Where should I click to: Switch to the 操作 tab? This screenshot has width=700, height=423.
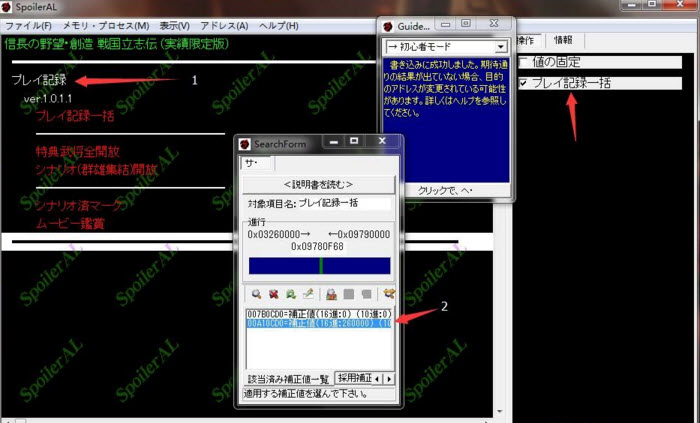527,40
